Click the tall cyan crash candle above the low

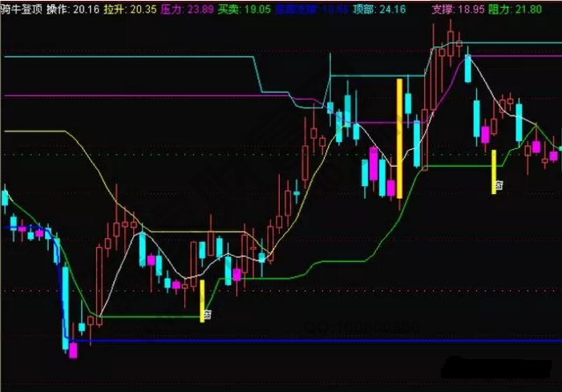[65, 308]
